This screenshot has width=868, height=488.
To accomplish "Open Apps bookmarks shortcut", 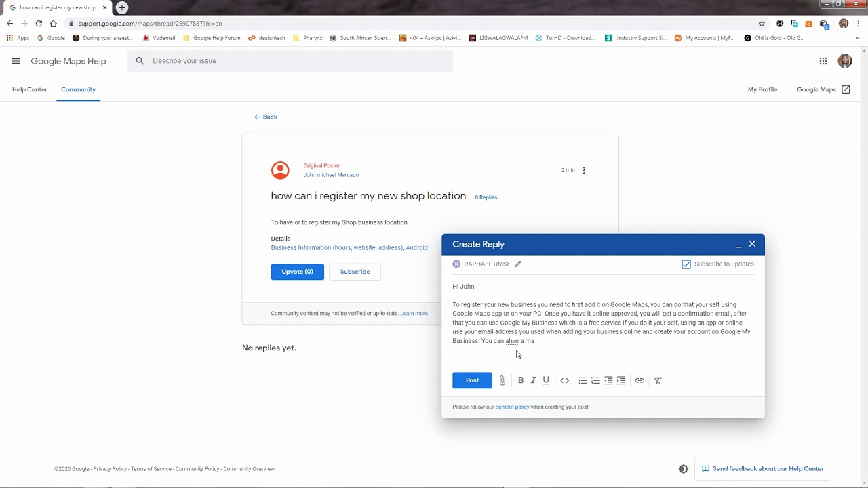I will (x=18, y=38).
